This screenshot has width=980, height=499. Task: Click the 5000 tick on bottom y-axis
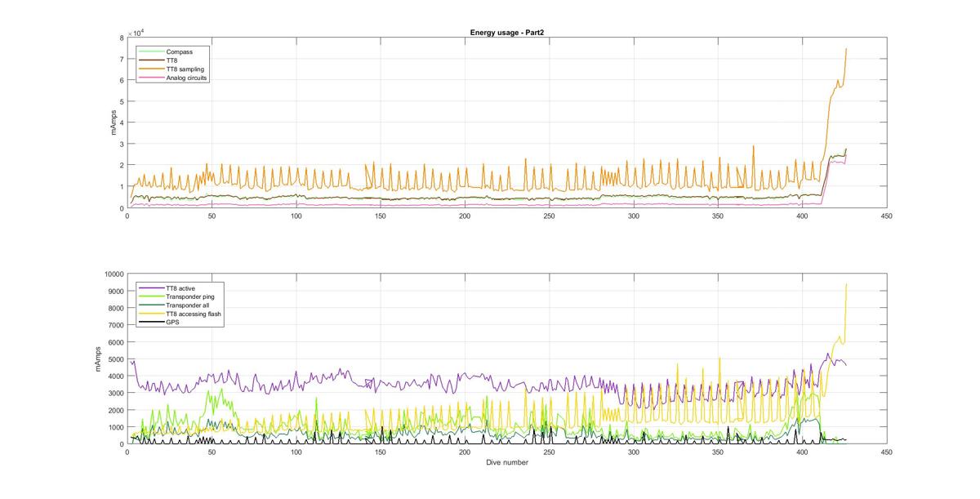tap(115, 359)
